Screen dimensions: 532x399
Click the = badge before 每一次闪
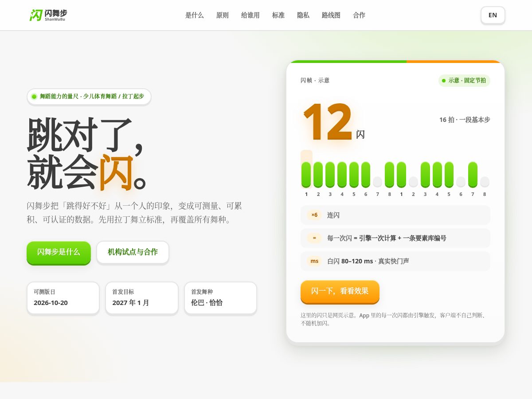314,238
